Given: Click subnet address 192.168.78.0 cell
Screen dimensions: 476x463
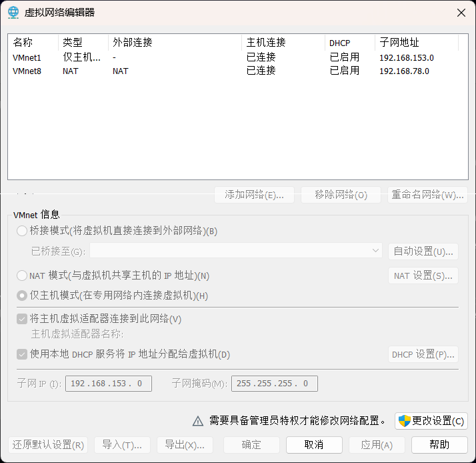Looking at the screenshot, I should point(404,71).
